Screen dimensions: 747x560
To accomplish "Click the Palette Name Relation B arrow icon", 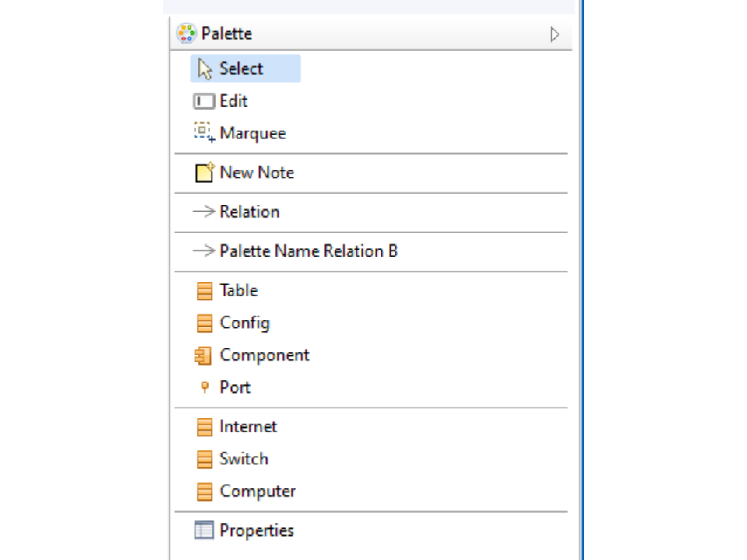I will 204,251.
